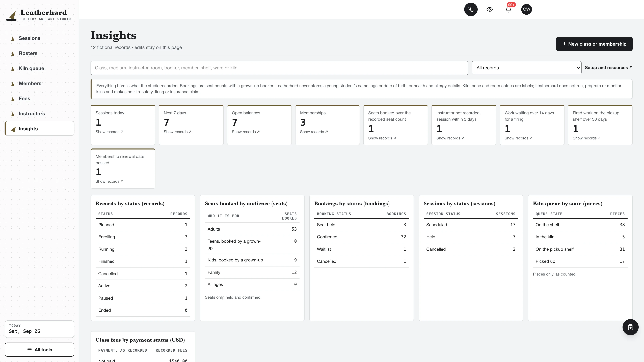Show records for Memberships card
Image resolution: width=644 pixels, height=362 pixels.
[314, 132]
